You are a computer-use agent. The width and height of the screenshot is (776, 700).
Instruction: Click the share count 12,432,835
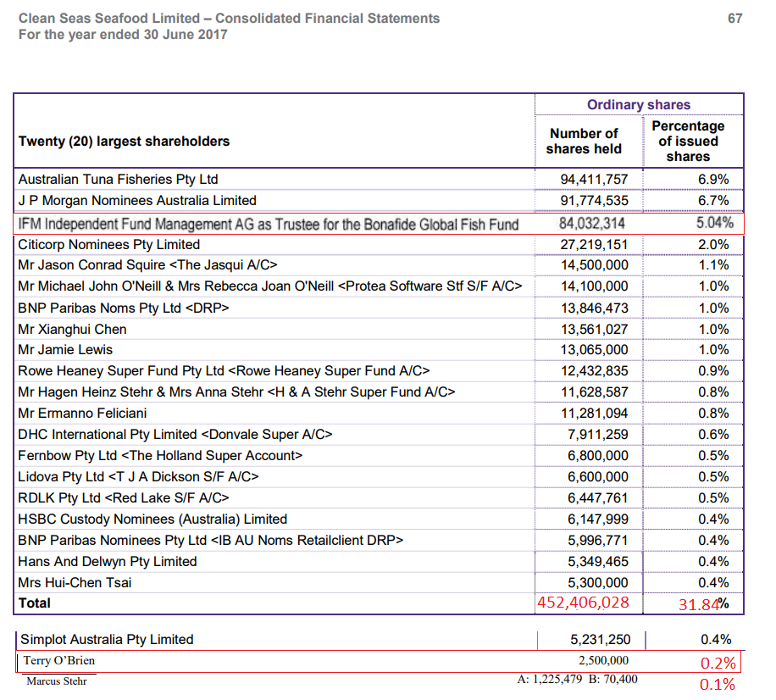594,371
